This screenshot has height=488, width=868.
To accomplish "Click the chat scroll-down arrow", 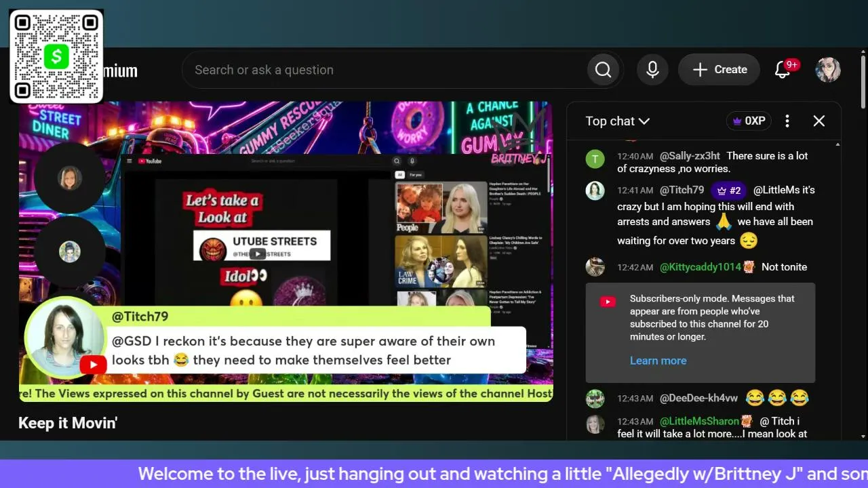I will point(838,436).
